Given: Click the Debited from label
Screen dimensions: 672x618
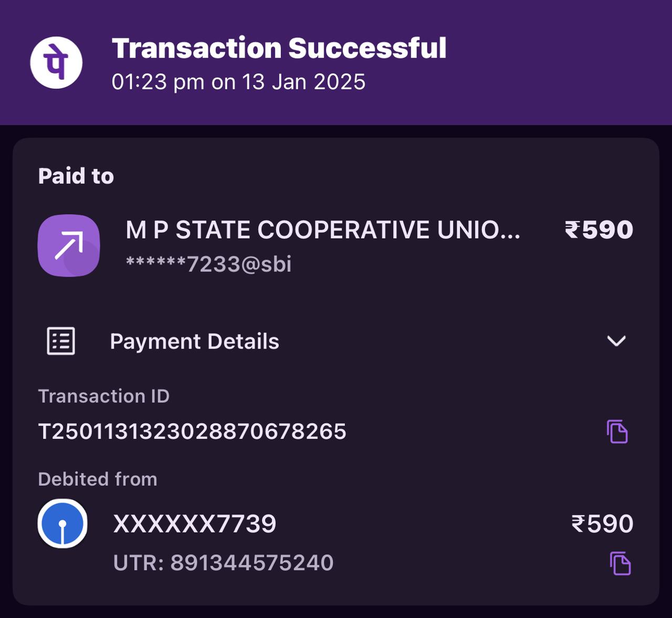Looking at the screenshot, I should click(98, 479).
